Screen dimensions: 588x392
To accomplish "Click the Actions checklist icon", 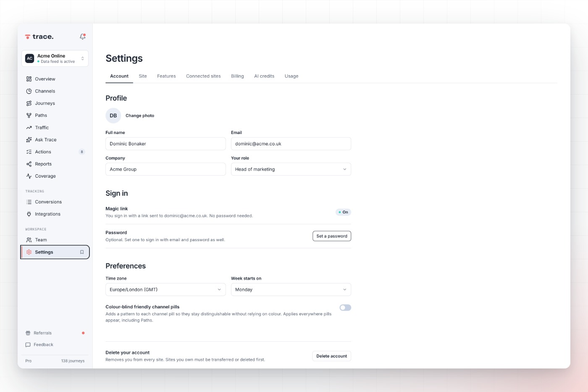I will click(29, 152).
